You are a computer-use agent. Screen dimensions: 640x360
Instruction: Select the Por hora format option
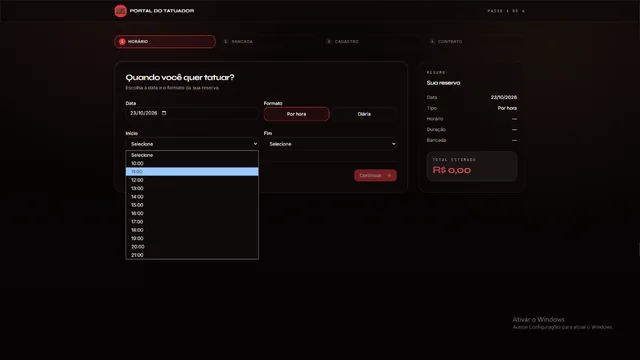(x=296, y=114)
